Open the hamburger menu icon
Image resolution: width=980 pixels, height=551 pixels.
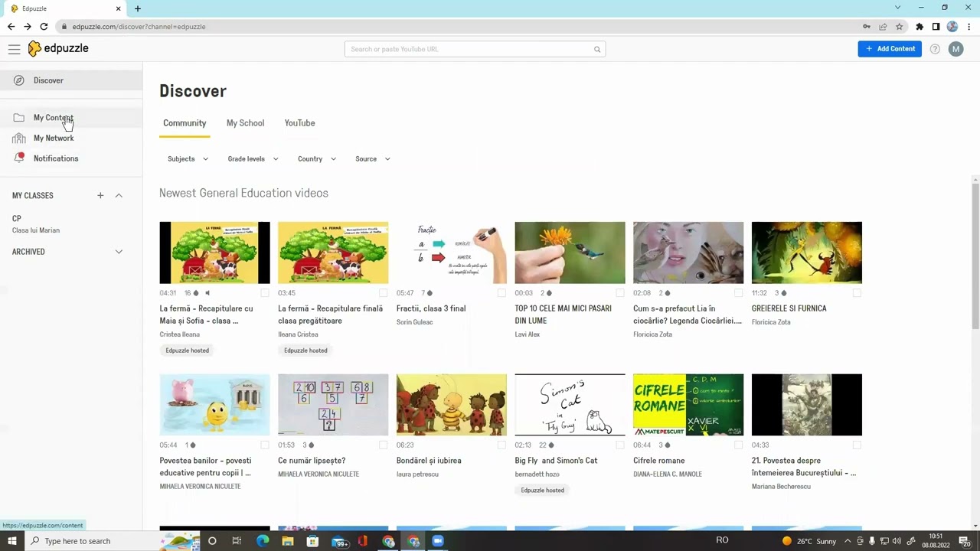pos(14,49)
